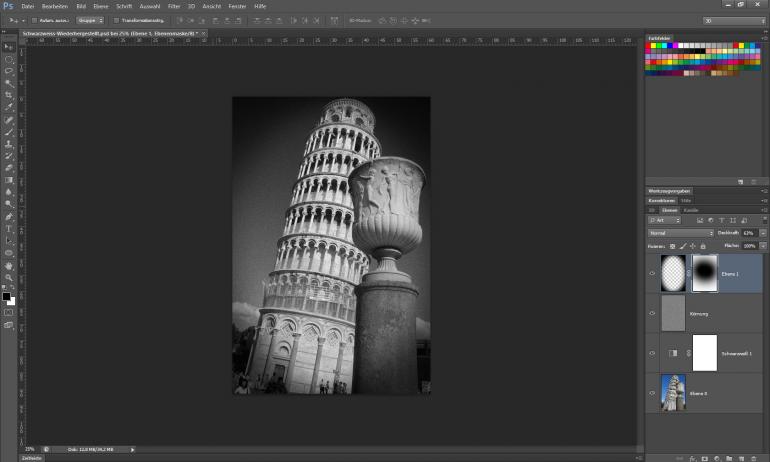Select the Ellipse shape tool

tap(8, 253)
